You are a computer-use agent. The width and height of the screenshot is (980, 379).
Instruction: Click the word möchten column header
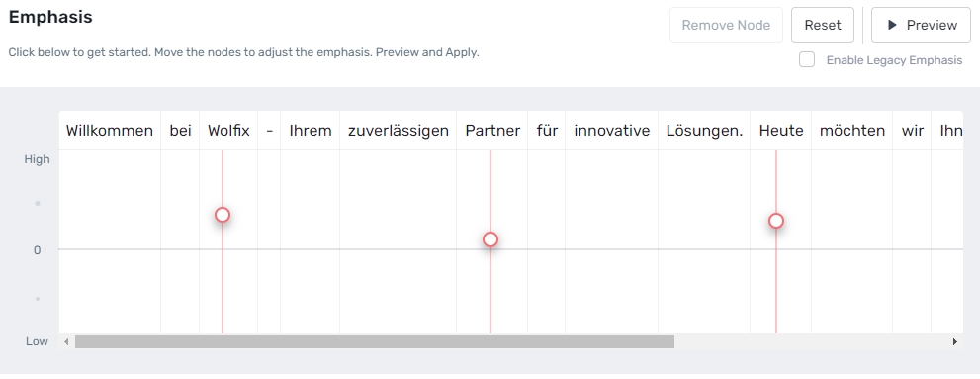click(x=851, y=131)
